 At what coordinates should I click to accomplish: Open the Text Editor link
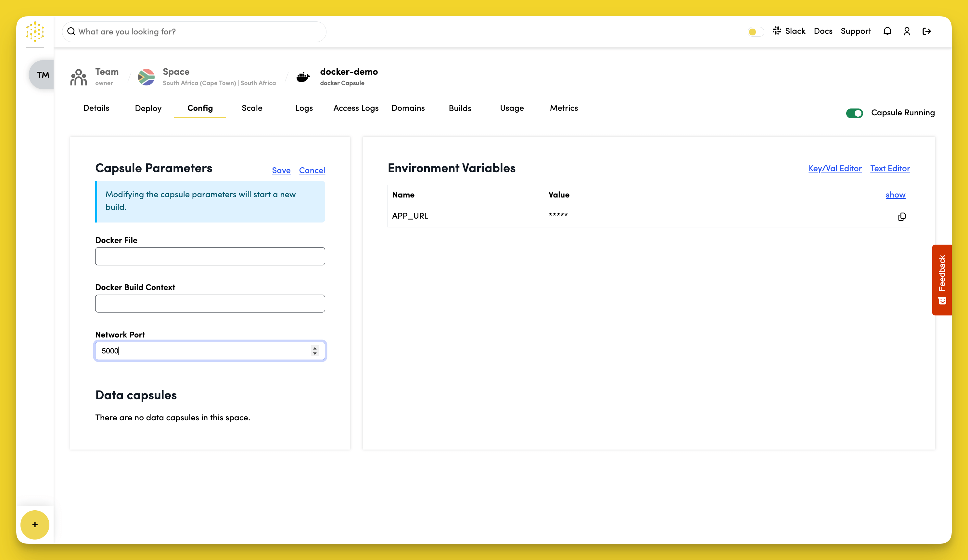tap(890, 168)
